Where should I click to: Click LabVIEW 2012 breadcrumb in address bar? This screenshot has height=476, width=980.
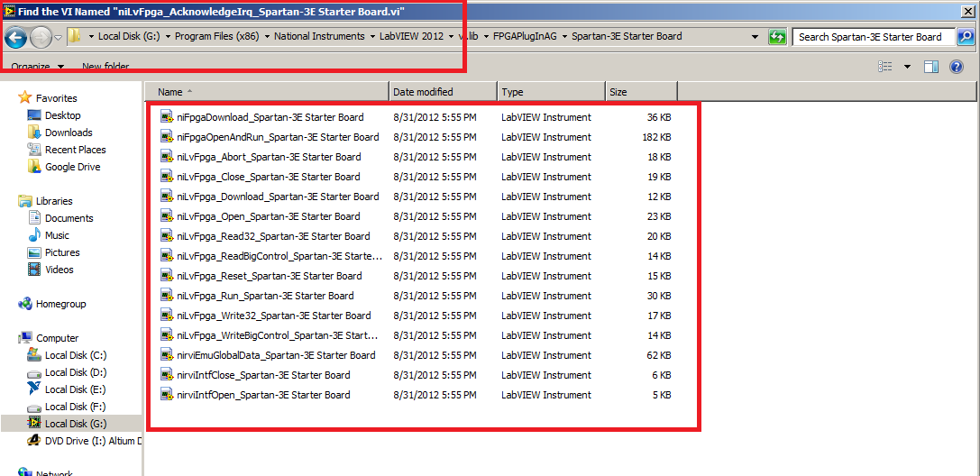412,37
